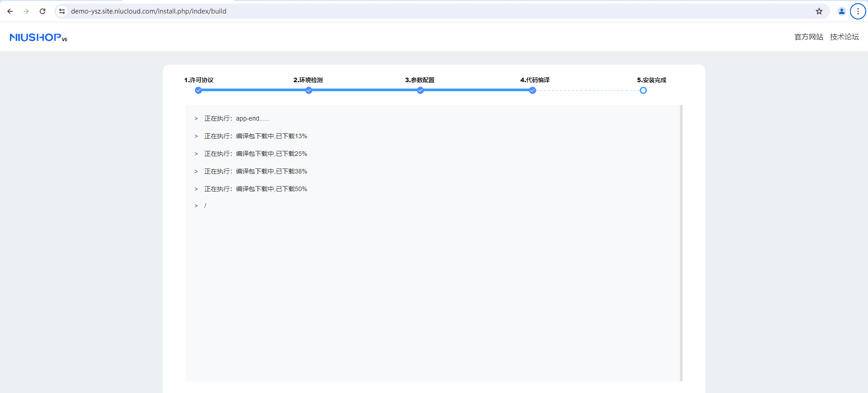Screen dimensions: 868x393
Task: Click the browser forward arrow
Action: [x=26, y=11]
